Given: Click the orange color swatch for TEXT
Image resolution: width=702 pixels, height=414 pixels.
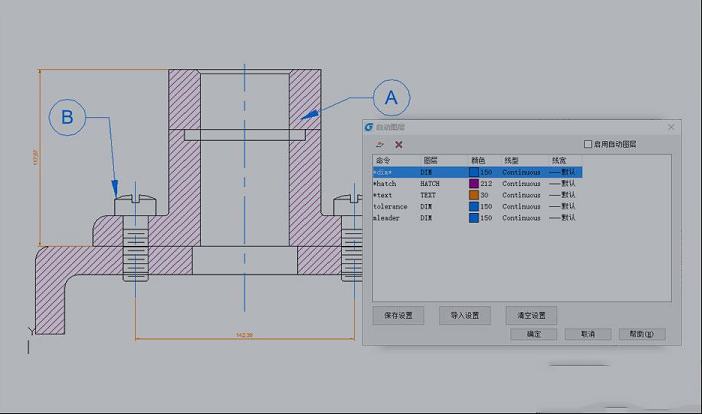Looking at the screenshot, I should 474,195.
